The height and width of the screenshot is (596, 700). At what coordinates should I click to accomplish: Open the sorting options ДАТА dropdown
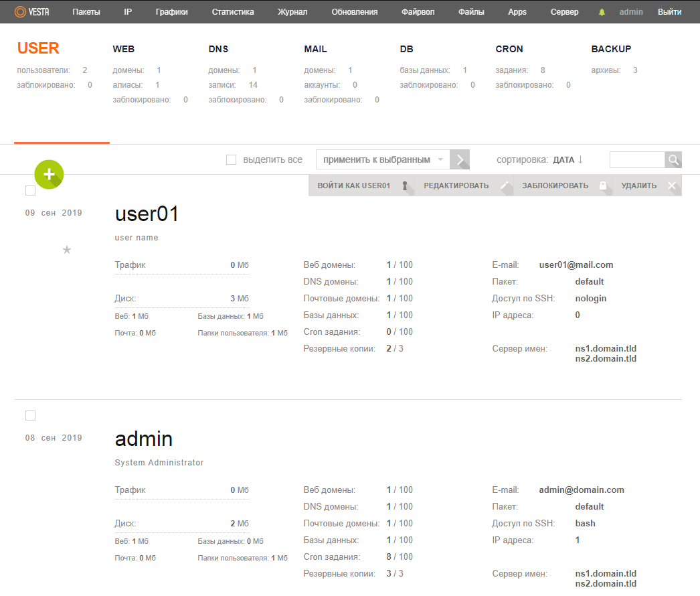[563, 160]
